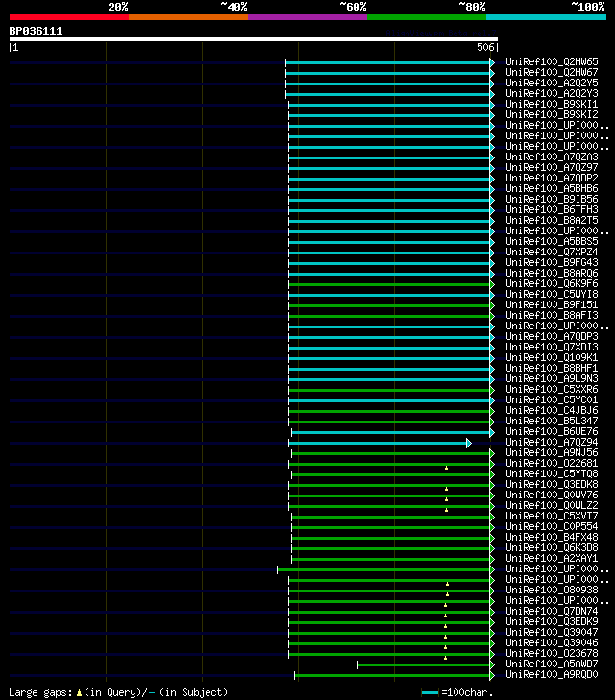Select UniRef100_O80938 label
615x700 pixels.
(552, 591)
